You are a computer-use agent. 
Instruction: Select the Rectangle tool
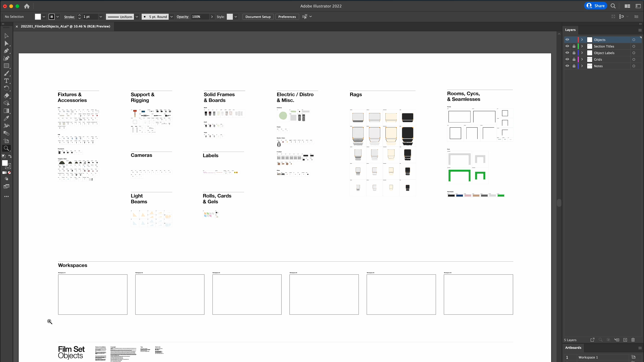pyautogui.click(x=7, y=66)
